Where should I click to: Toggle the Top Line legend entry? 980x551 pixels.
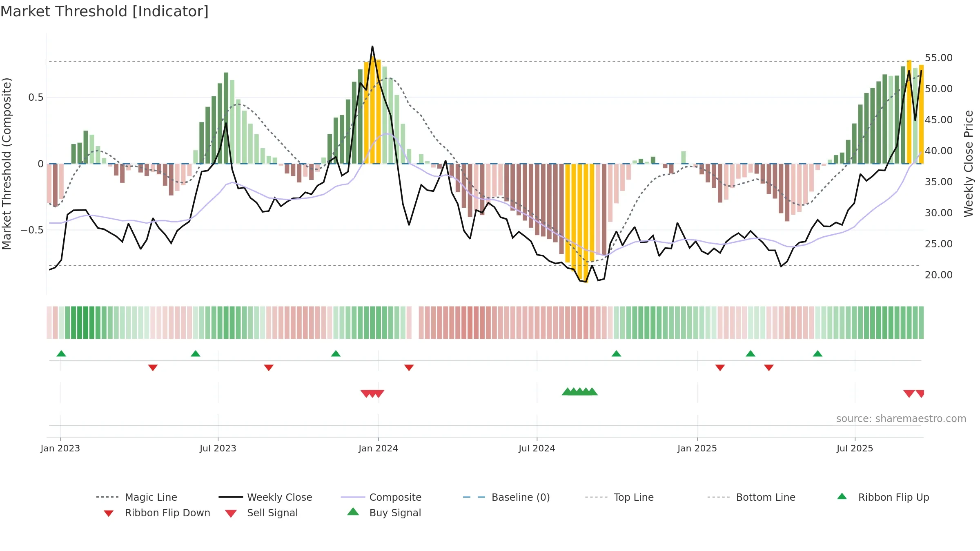click(619, 497)
